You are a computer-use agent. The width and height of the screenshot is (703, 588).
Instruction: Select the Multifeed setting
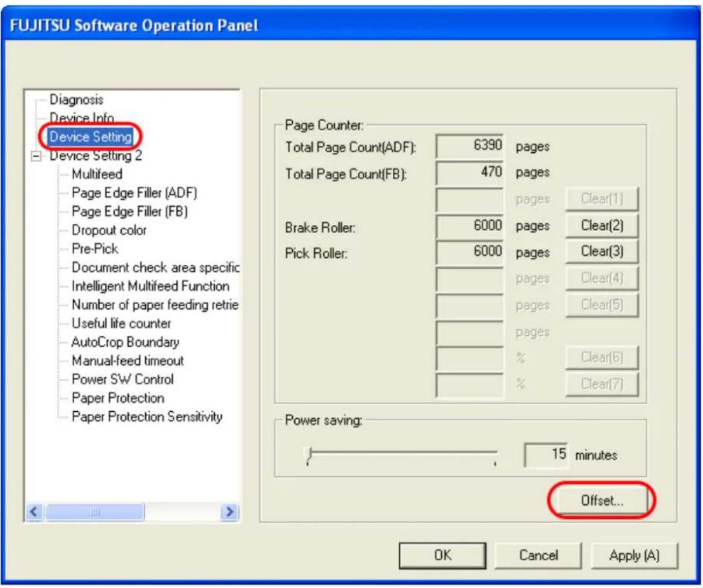point(97,174)
